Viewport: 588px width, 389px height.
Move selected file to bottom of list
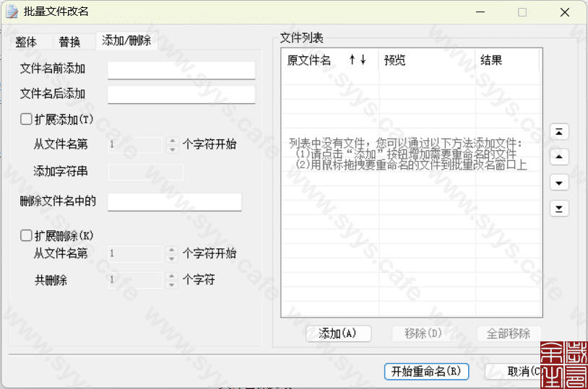(559, 209)
